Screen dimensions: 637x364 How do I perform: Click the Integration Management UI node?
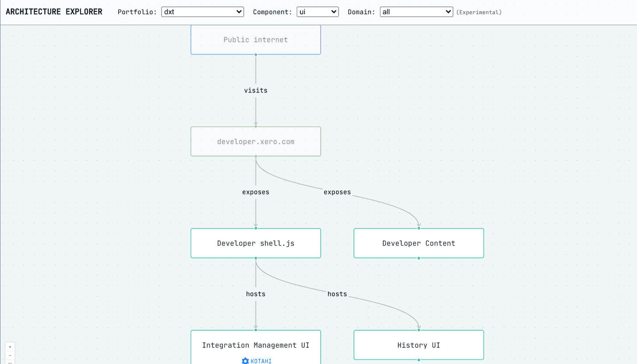256,345
